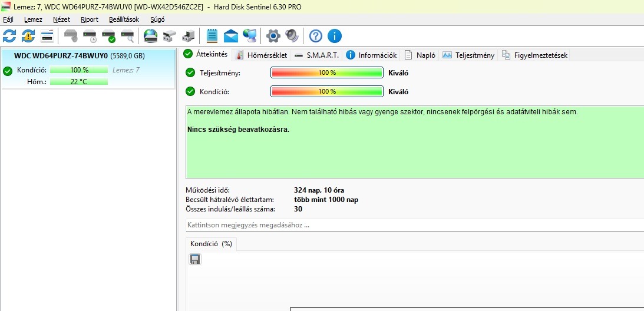Click the disk panel view toolbar icon
The height and width of the screenshot is (311, 644).
[47, 36]
